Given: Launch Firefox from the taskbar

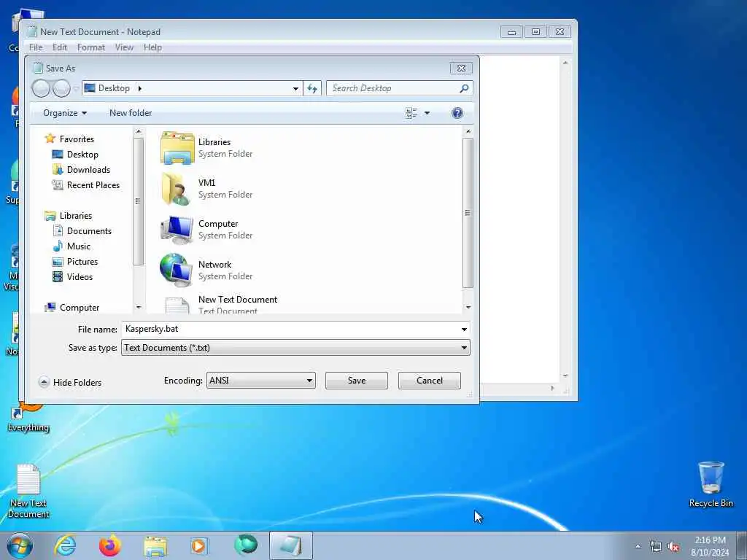Looking at the screenshot, I should tap(110, 545).
